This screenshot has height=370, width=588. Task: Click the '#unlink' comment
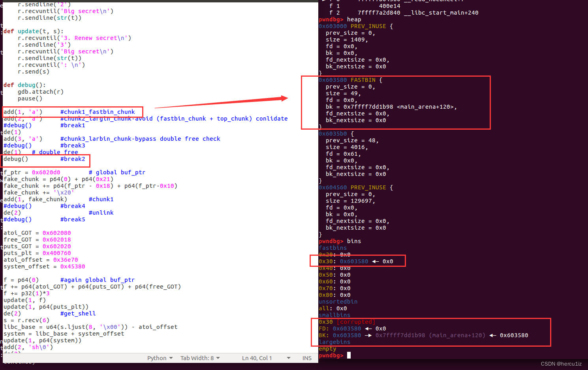(101, 213)
